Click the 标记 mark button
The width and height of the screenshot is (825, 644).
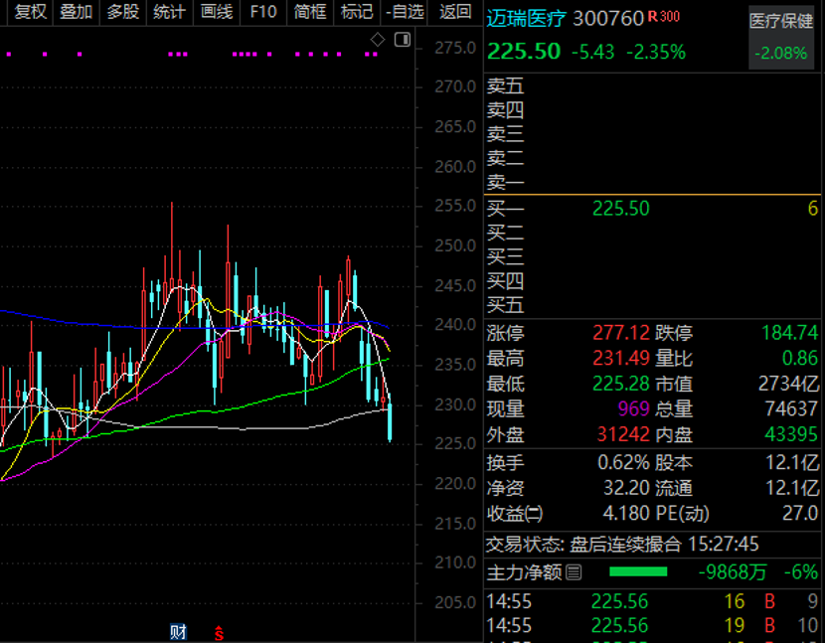[x=357, y=12]
